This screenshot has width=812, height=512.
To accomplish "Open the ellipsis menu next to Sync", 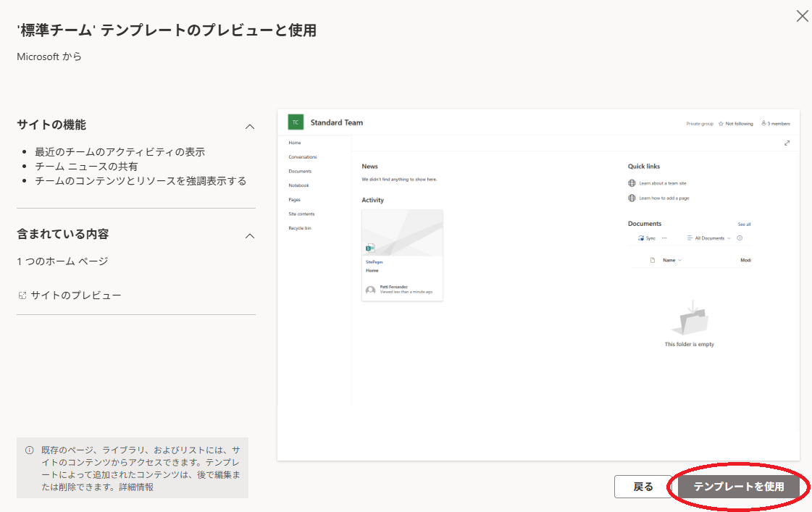I will coord(664,238).
